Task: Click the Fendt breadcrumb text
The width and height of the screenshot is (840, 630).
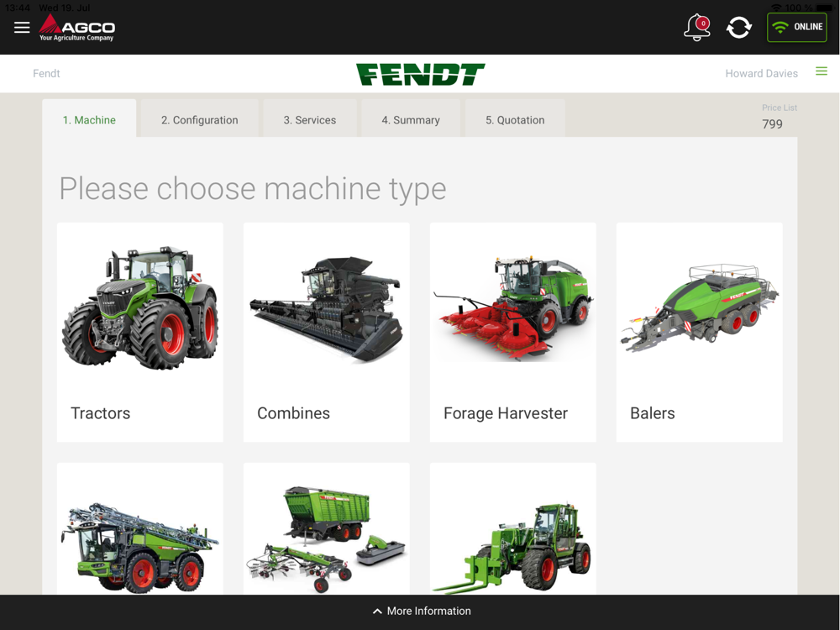Action: tap(46, 73)
